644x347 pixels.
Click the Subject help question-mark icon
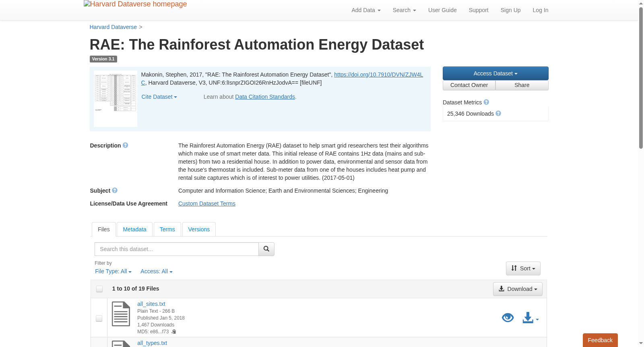pos(115,191)
